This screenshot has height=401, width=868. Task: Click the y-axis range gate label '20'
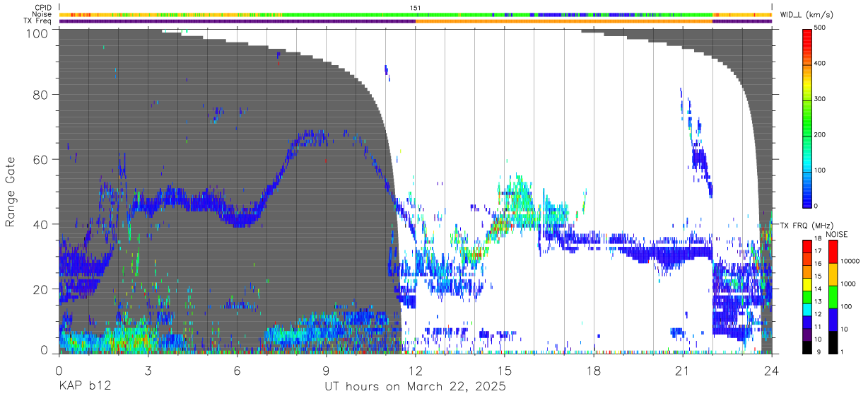point(42,289)
